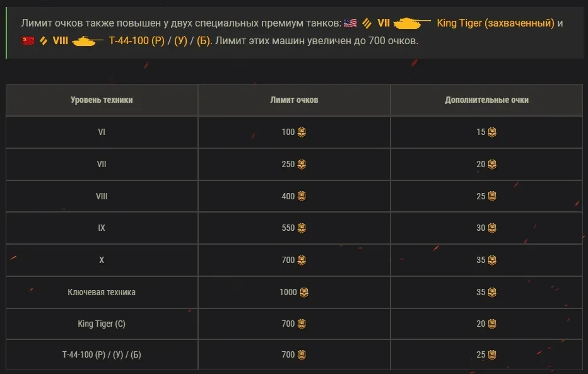Screen dimensions: 588x374
Task: Click the King Tiger (захваченный) tank link
Action: coord(495,23)
